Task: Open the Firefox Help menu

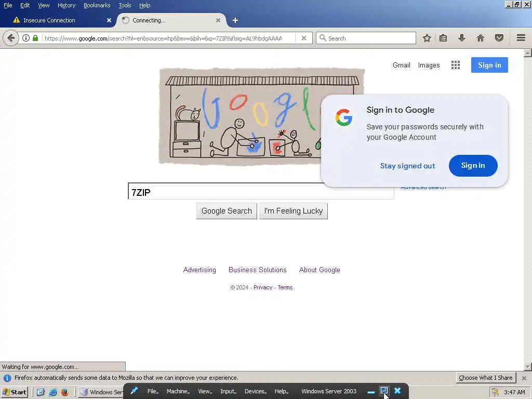Action: click(x=144, y=5)
